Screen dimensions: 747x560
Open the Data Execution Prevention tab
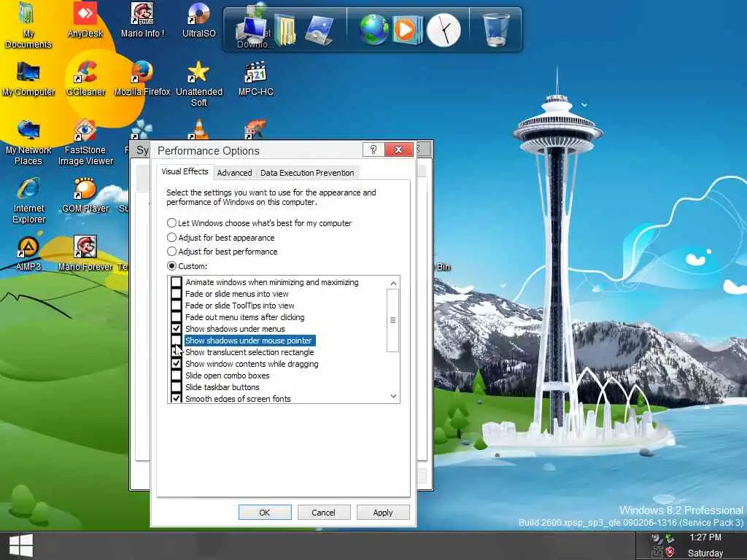pos(307,173)
